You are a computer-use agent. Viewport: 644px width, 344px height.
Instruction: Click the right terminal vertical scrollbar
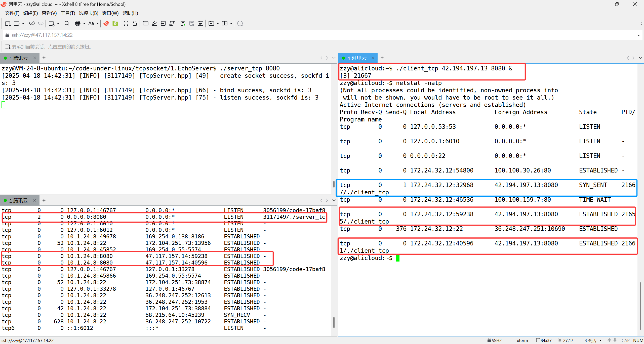click(640, 306)
